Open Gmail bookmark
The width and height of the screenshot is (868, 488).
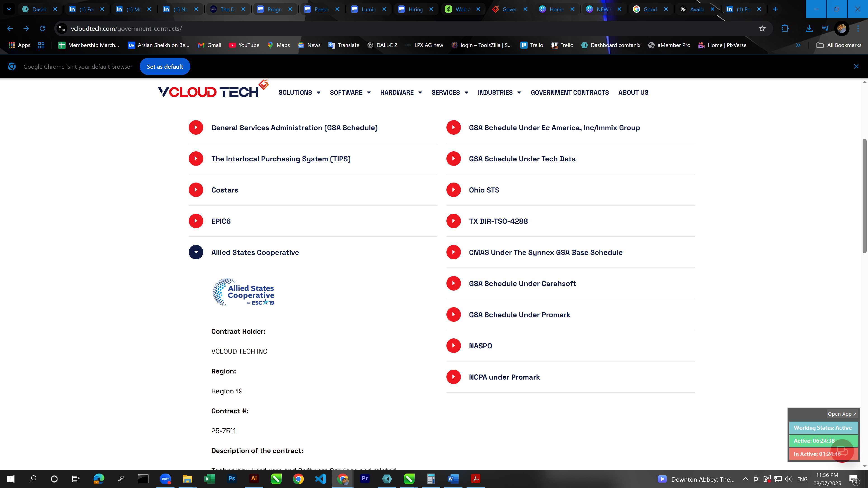[x=209, y=45]
